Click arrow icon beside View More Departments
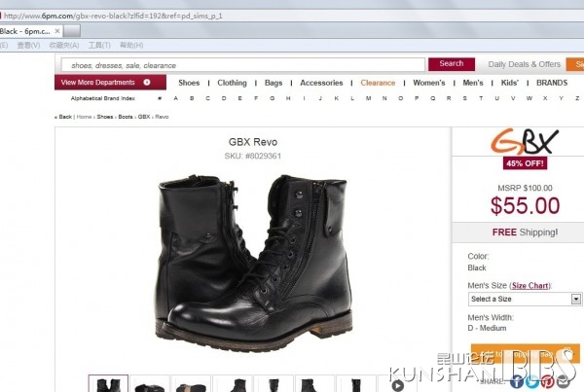 (147, 83)
